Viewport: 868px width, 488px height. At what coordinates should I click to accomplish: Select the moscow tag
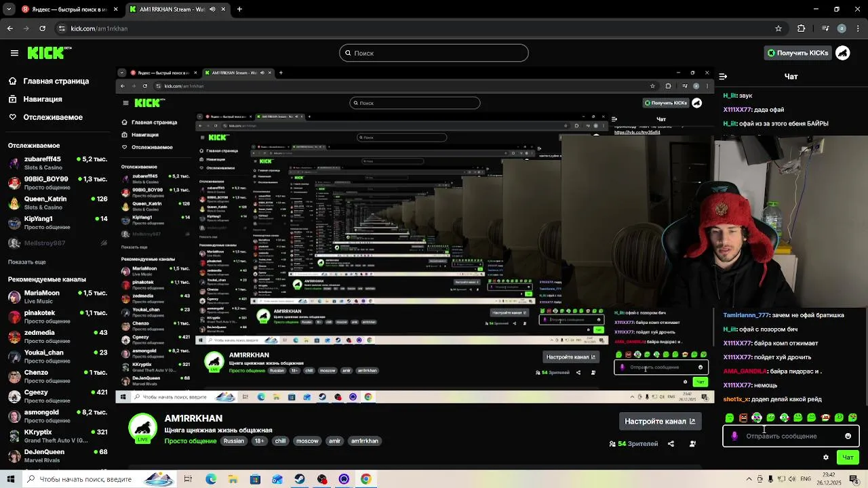coord(307,441)
